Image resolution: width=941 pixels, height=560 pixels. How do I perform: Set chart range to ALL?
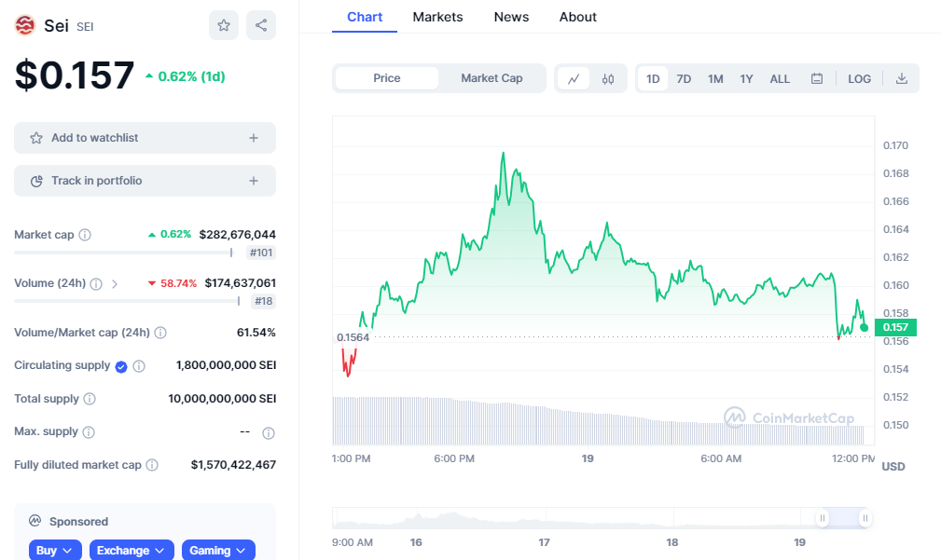[780, 78]
